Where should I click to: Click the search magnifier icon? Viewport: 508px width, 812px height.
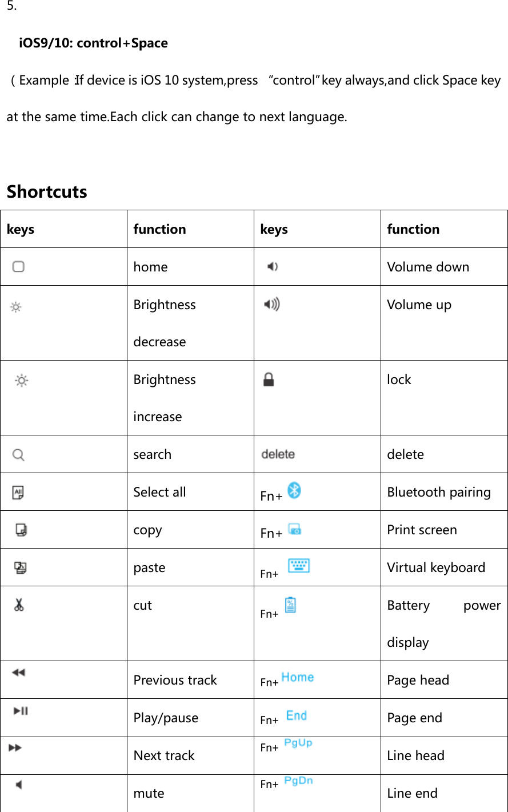tap(18, 455)
